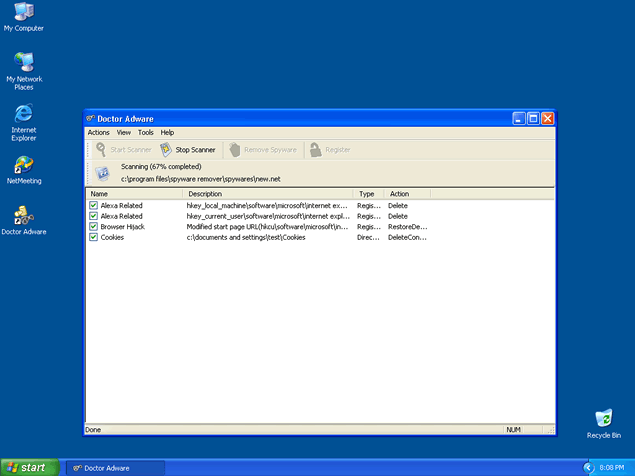Sort list by Description column header
Viewport: 635px width, 476px height.
(269, 194)
